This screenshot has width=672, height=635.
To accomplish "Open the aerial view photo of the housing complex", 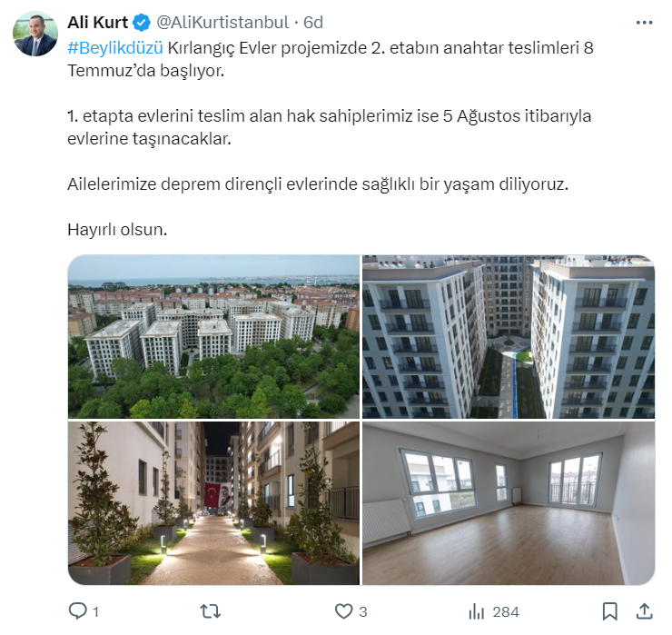I will coord(213,337).
